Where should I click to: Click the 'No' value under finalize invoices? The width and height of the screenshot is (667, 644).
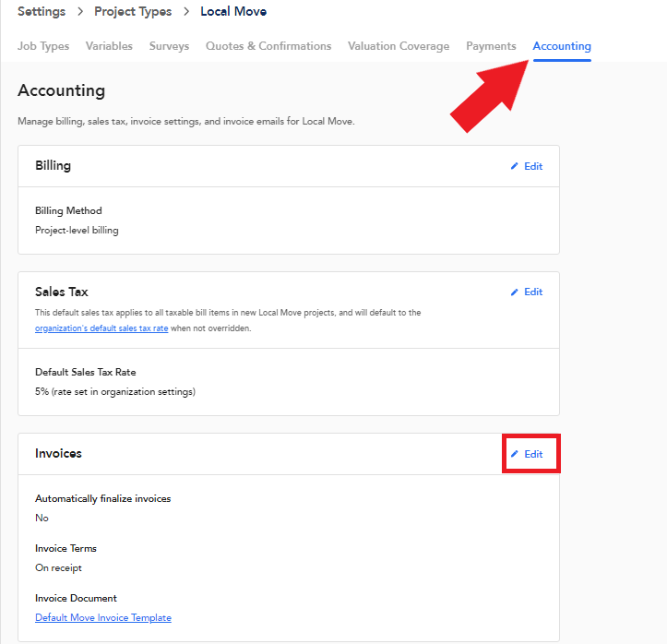coord(42,519)
